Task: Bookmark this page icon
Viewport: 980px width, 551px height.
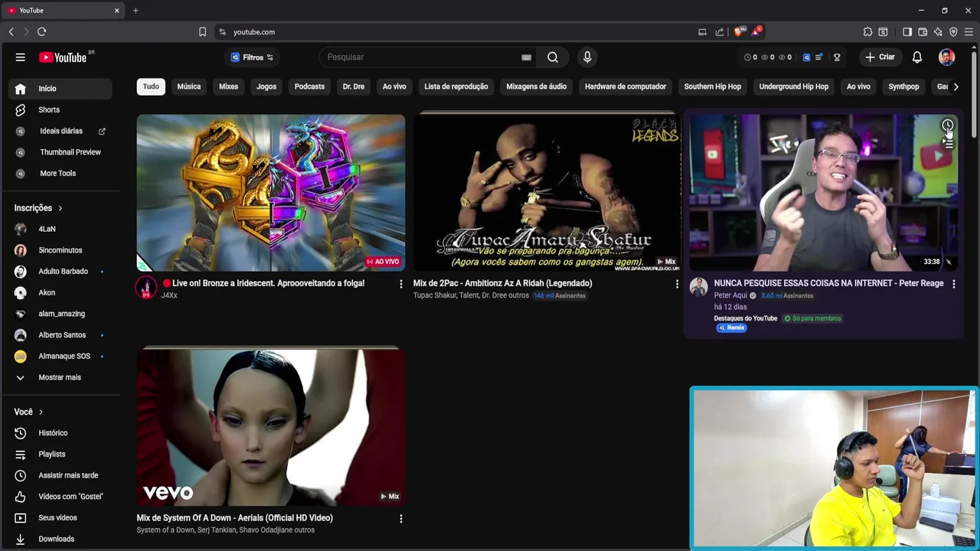Action: 202,32
